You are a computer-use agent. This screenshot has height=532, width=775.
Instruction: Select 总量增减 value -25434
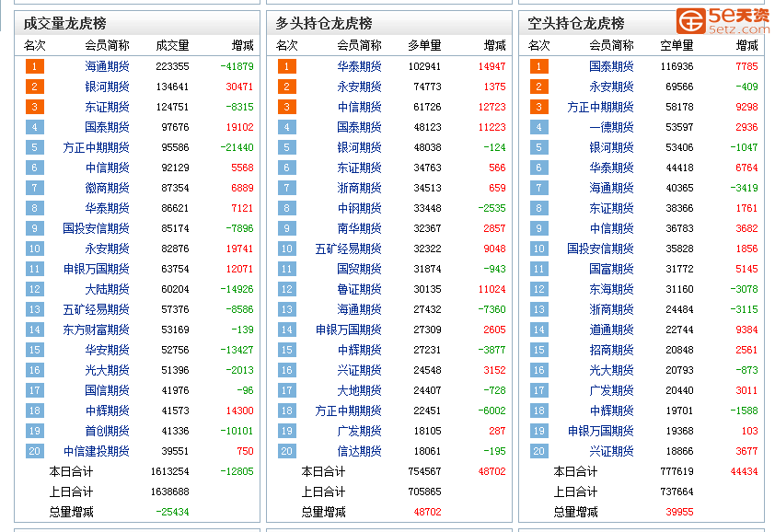click(x=172, y=513)
